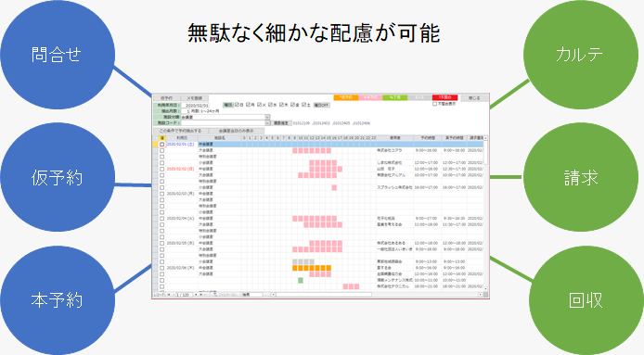Click the single green booking block in the grid
644x355 pixels.
(301, 280)
